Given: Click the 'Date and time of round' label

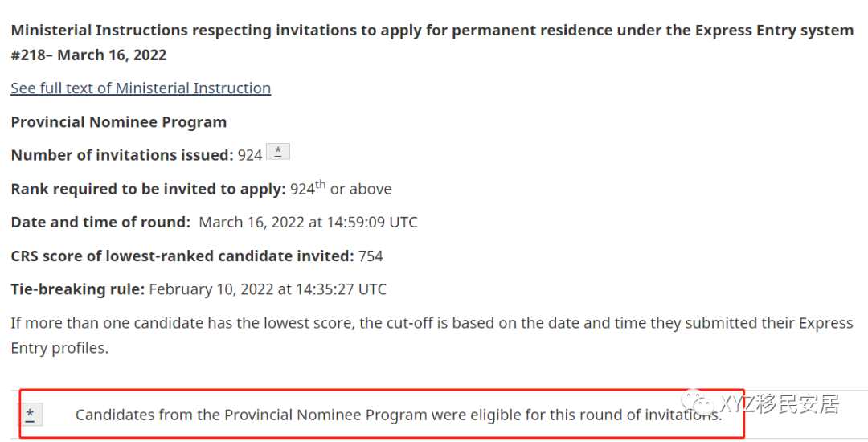Looking at the screenshot, I should [x=100, y=223].
